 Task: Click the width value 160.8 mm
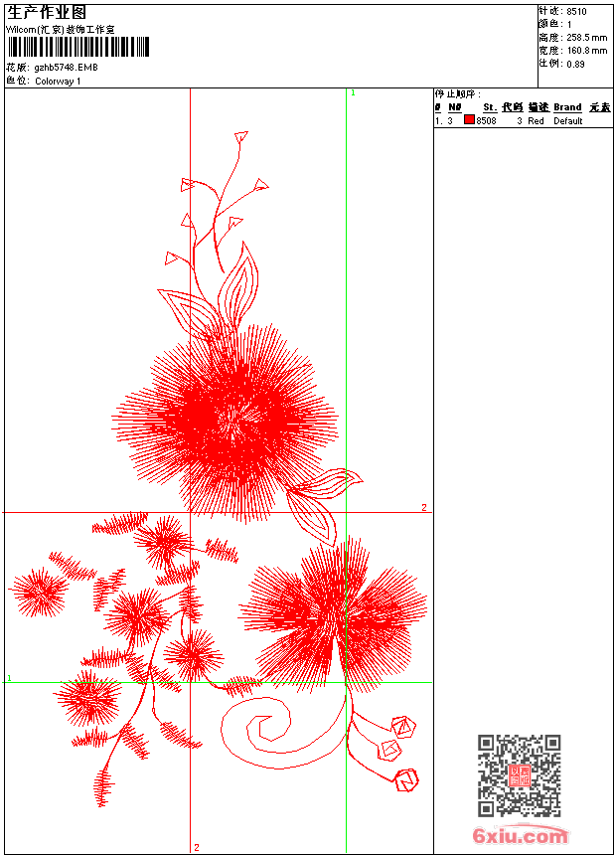point(586,51)
